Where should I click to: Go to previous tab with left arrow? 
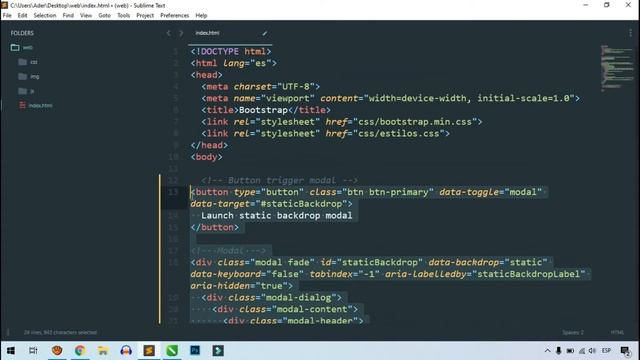pyautogui.click(x=169, y=33)
